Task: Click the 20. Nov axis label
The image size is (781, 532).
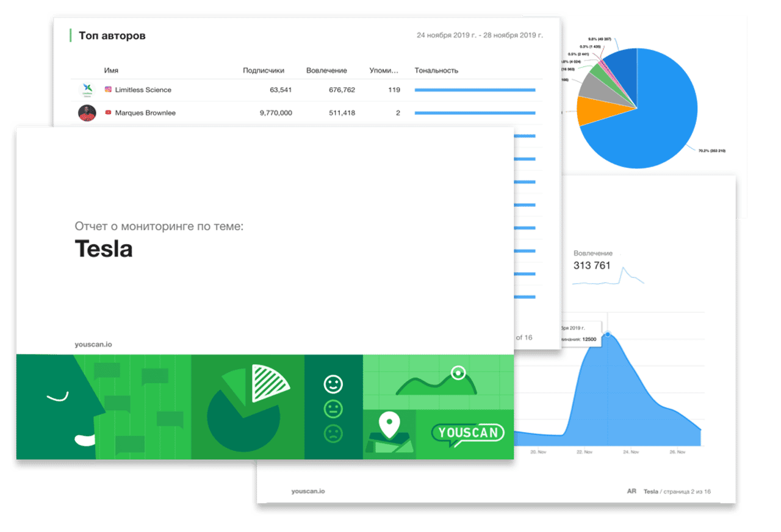Action: (x=538, y=452)
